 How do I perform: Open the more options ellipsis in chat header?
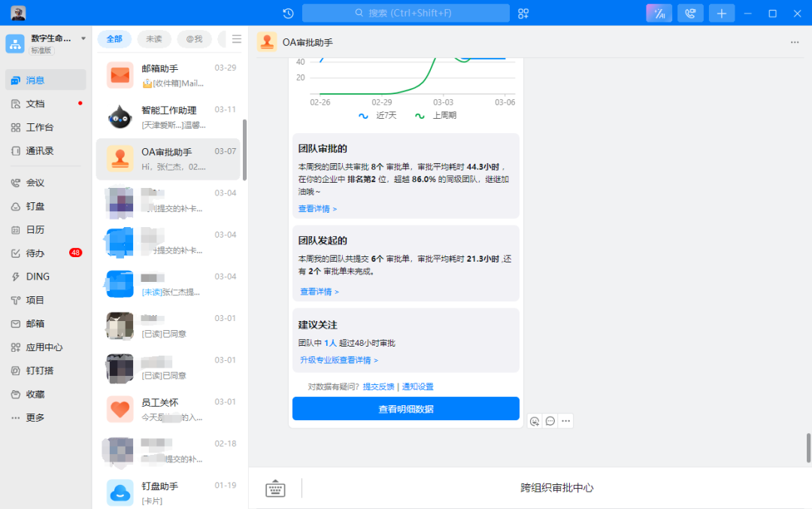pos(795,43)
